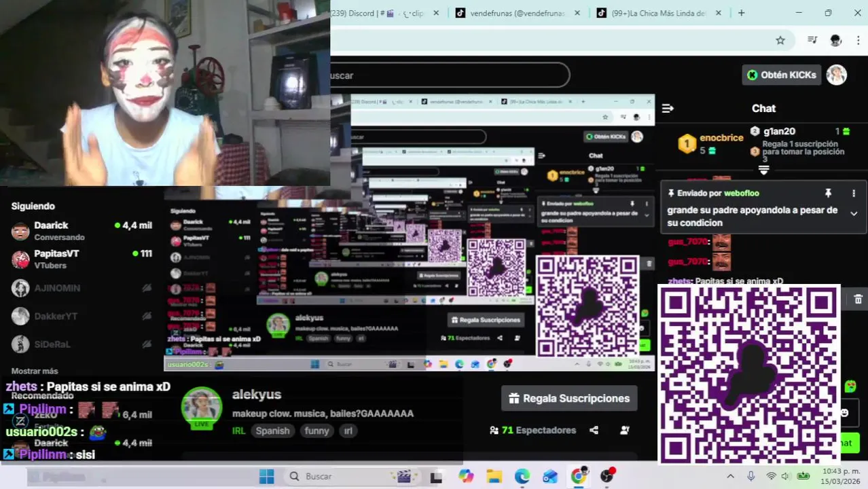This screenshot has width=868, height=489.
Task: Open the browser media controls icon
Action: [x=812, y=40]
